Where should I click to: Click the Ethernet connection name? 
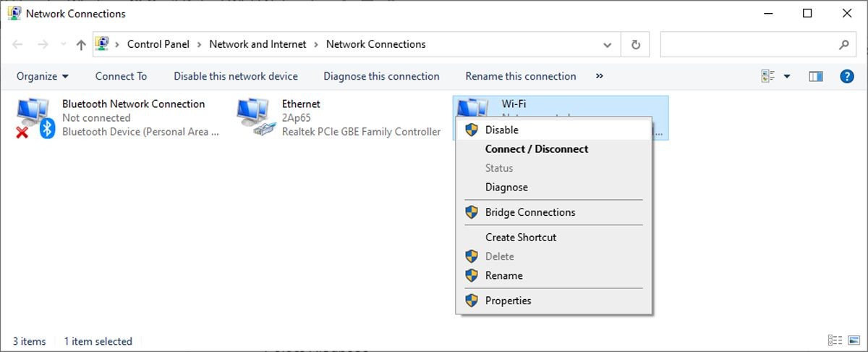point(301,104)
